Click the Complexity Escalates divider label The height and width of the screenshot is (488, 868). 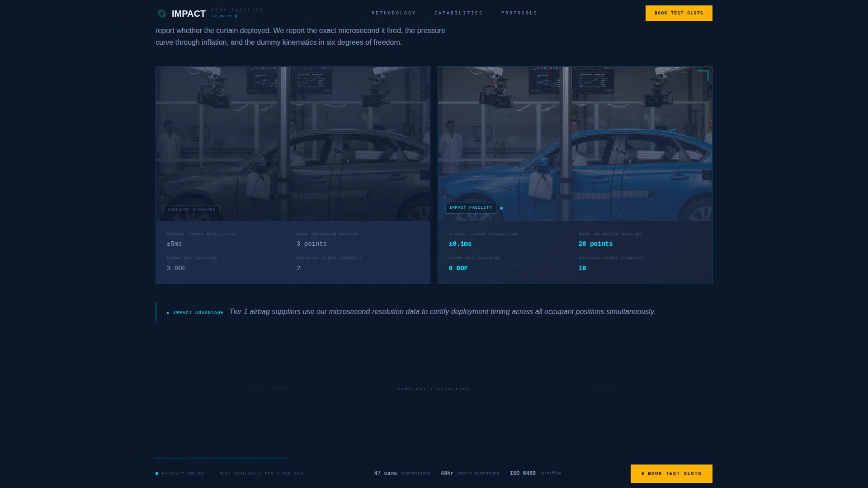coord(434,389)
